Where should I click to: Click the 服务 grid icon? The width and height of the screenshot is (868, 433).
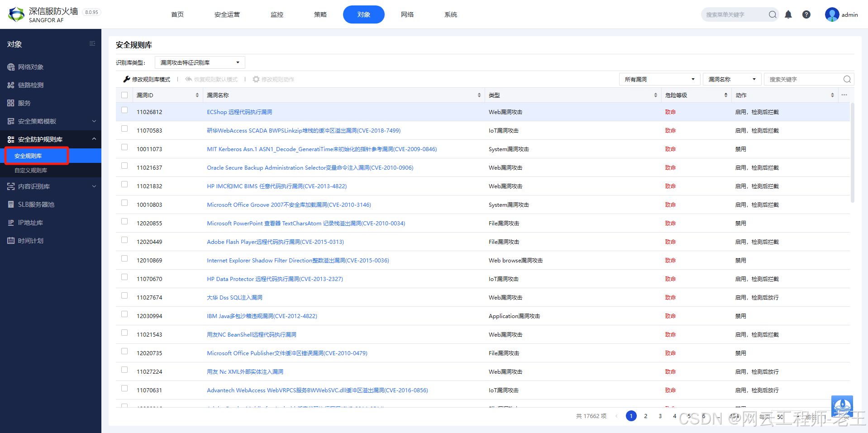pos(11,103)
